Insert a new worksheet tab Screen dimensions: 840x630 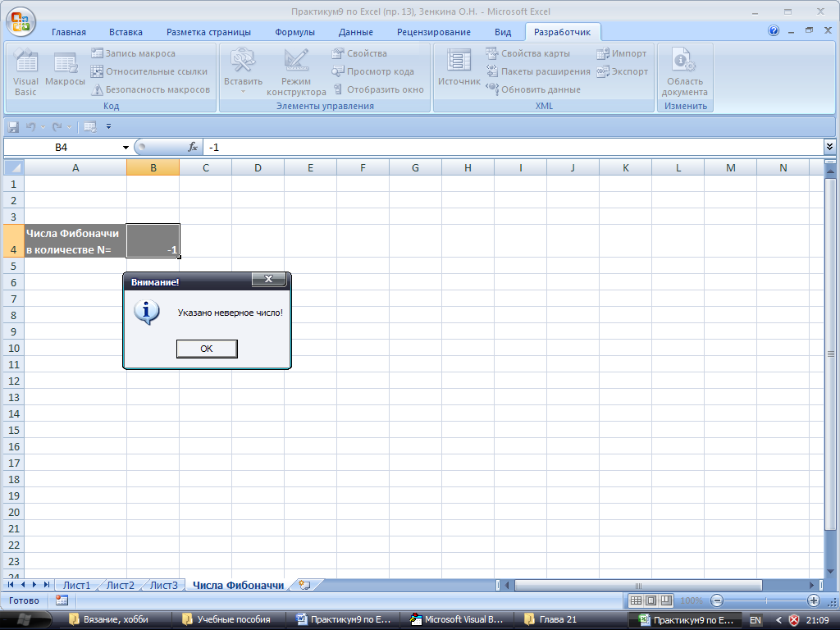click(x=305, y=585)
